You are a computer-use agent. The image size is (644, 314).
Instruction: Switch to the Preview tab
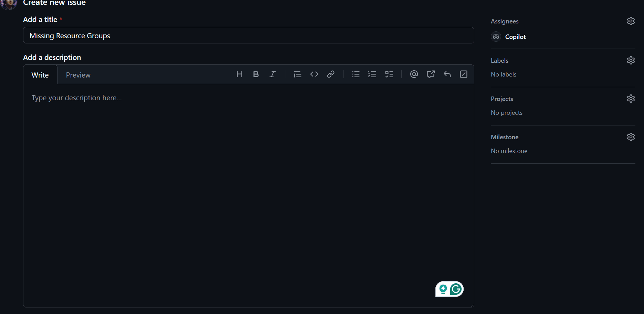[78, 75]
